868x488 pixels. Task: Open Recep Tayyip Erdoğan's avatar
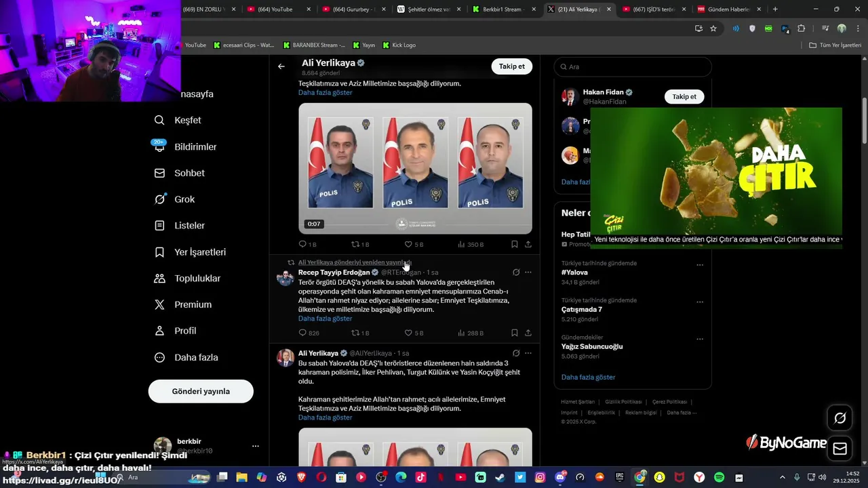pos(285,277)
